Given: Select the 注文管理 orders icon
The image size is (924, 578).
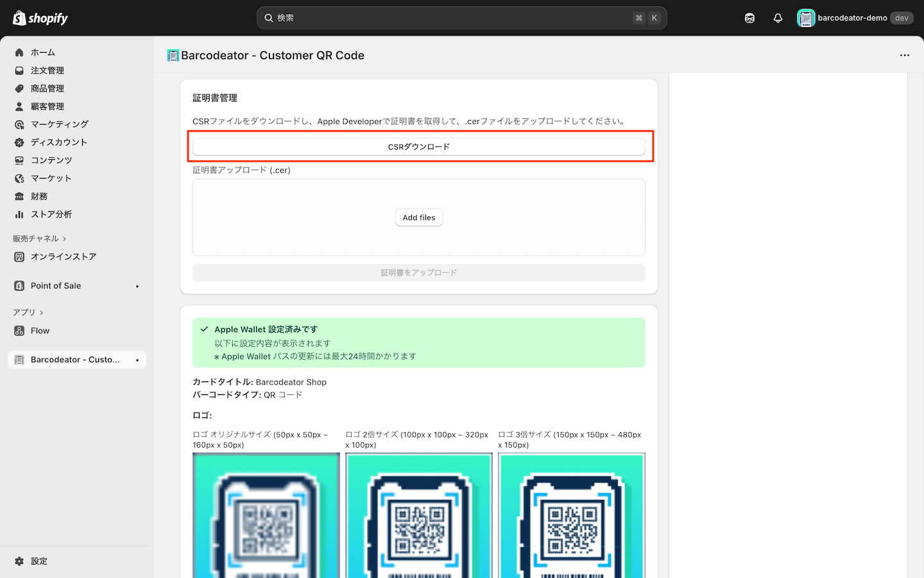Looking at the screenshot, I should coord(19,70).
